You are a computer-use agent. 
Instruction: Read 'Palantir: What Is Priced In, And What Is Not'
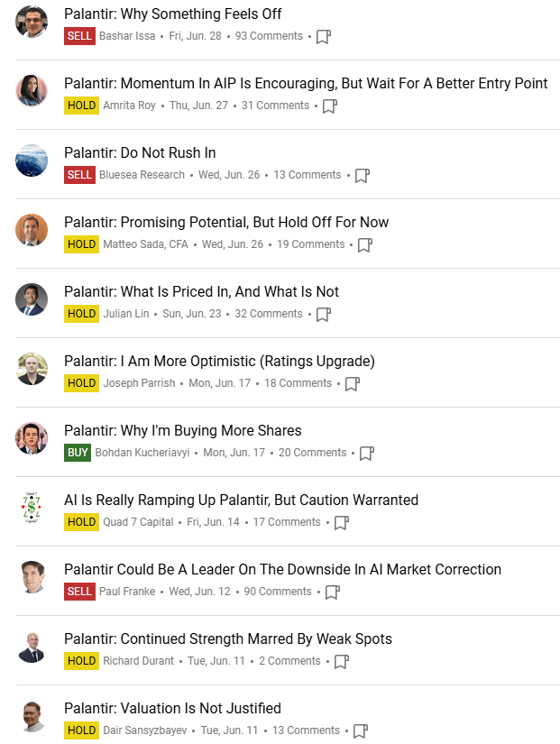coord(201,292)
